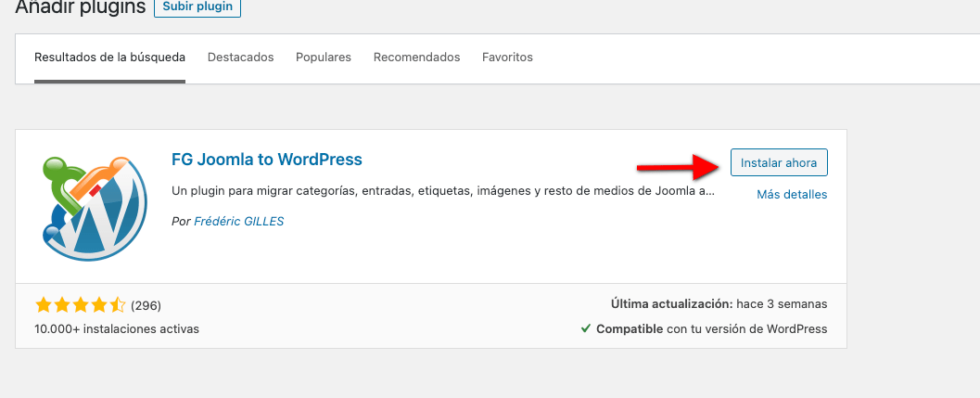Click the Compatible con tu versión de WordPress text

pos(712,329)
